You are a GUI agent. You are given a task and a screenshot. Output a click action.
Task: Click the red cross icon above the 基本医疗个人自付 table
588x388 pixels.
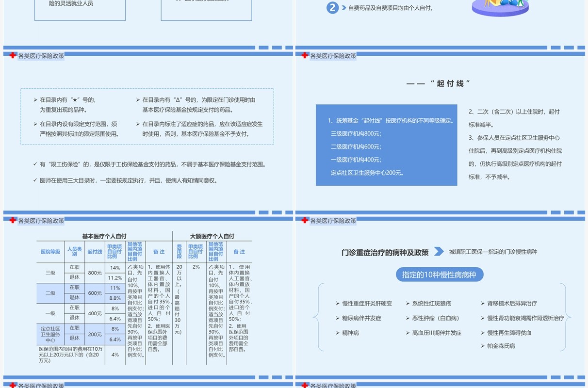[x=13, y=220]
